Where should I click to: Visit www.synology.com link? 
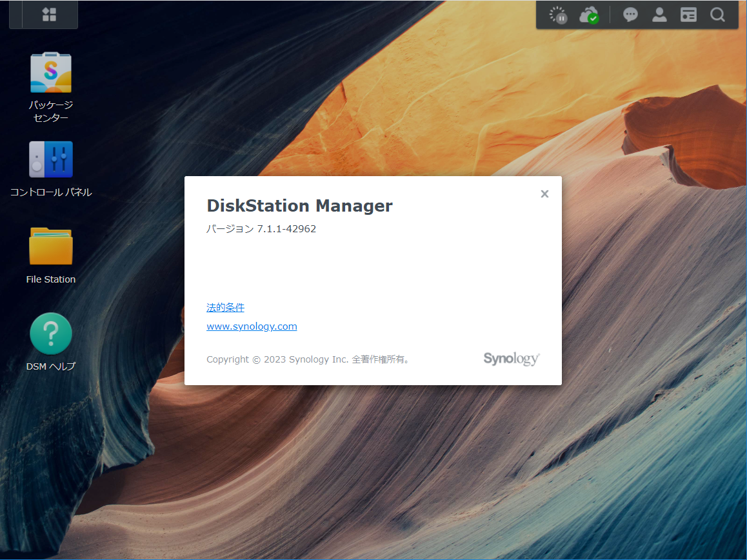coord(252,326)
